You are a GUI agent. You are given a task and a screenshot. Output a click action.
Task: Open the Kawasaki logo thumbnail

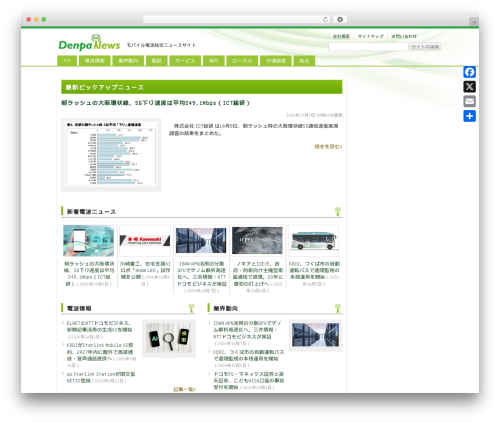coord(145,240)
